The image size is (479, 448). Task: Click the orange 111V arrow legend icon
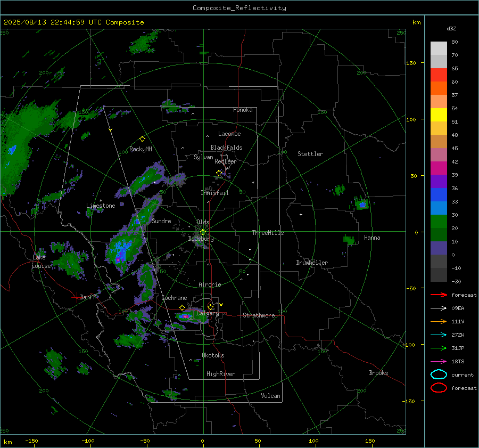click(439, 321)
